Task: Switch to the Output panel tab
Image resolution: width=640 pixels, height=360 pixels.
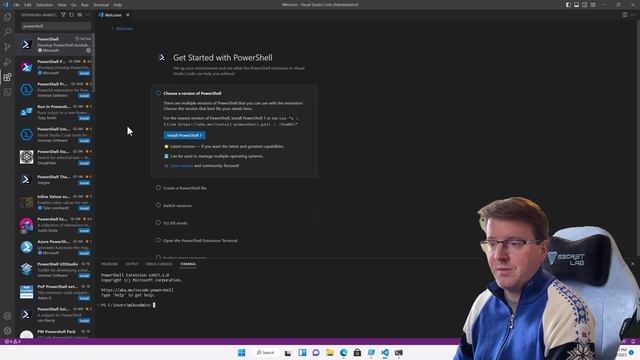Action: (132, 264)
